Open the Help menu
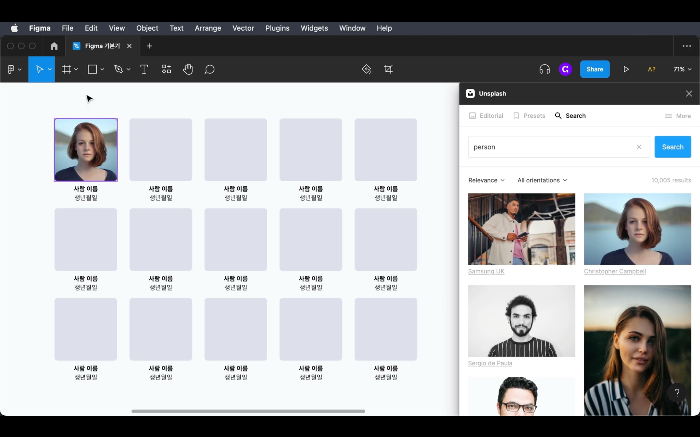This screenshot has height=437, width=700. (x=384, y=28)
